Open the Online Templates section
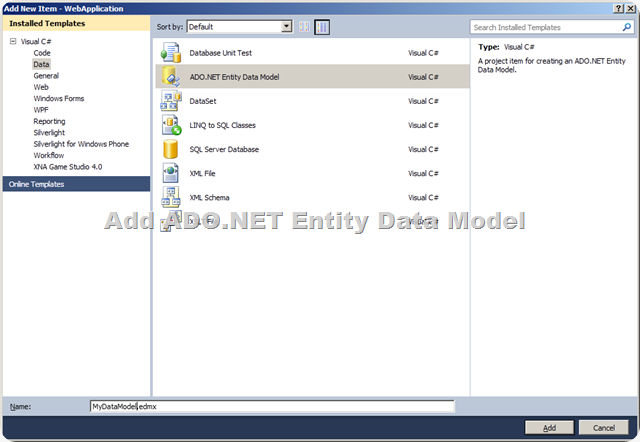The height and width of the screenshot is (442, 640). point(76,184)
